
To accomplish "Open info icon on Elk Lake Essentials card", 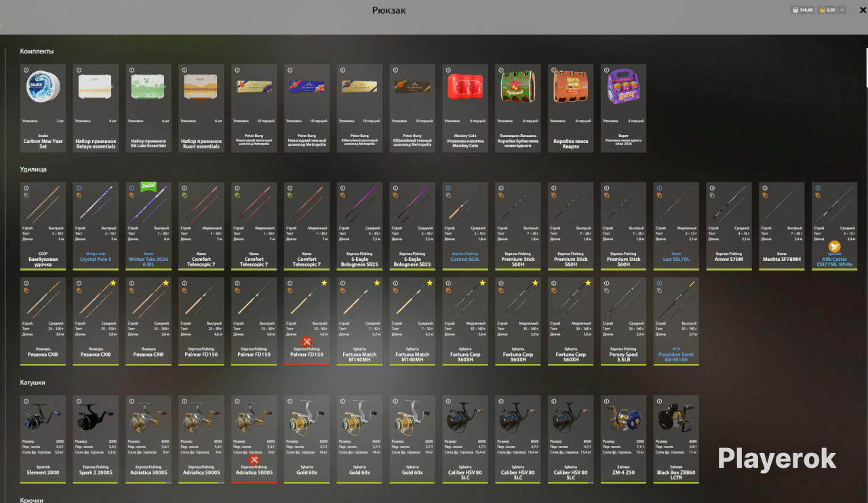I will (x=132, y=70).
